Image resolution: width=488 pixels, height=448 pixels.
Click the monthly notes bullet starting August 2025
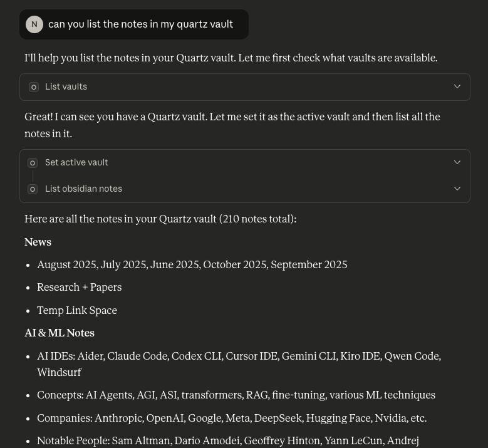[x=192, y=264]
